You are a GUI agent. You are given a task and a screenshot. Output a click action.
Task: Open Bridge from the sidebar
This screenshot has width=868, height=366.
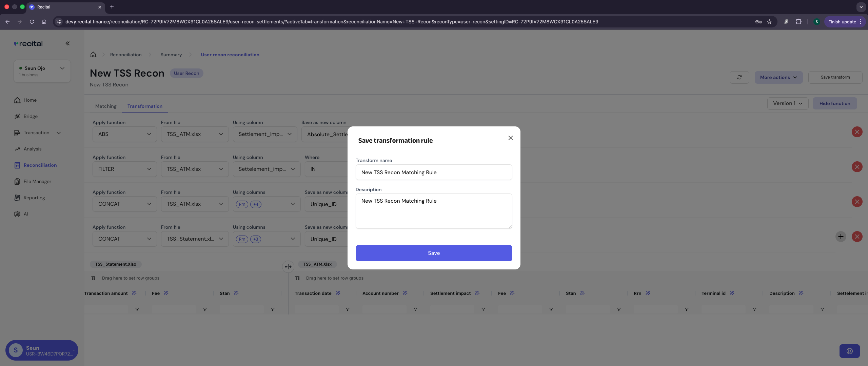(x=31, y=116)
